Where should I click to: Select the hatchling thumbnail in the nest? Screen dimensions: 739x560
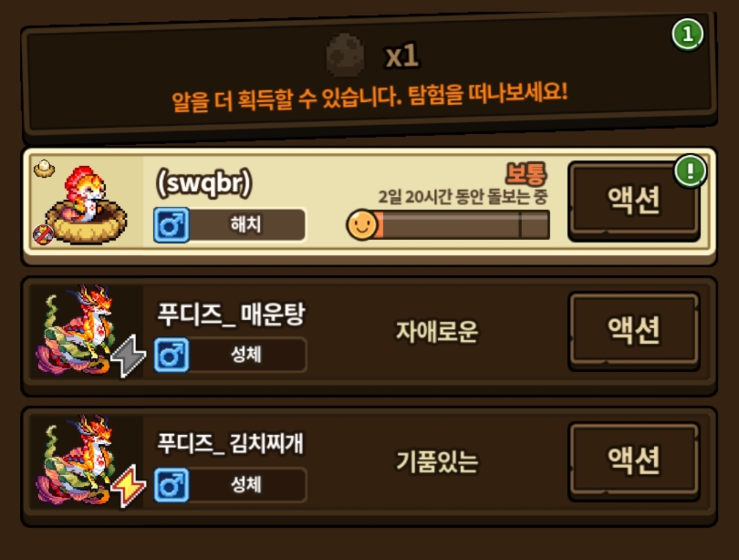tap(86, 204)
